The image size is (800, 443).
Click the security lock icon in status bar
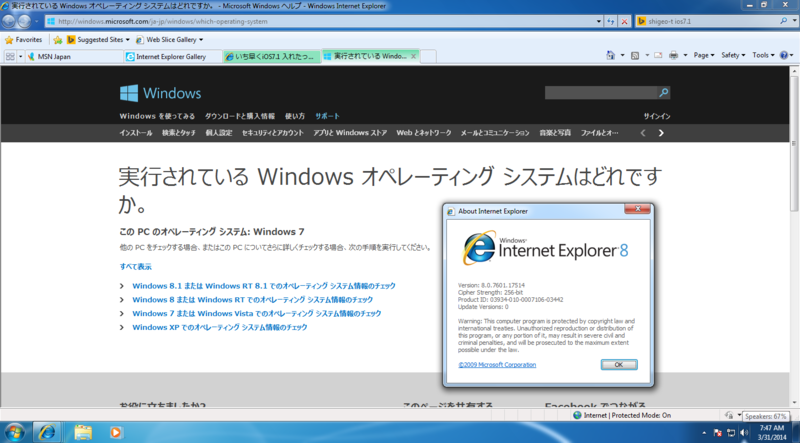click(x=729, y=415)
